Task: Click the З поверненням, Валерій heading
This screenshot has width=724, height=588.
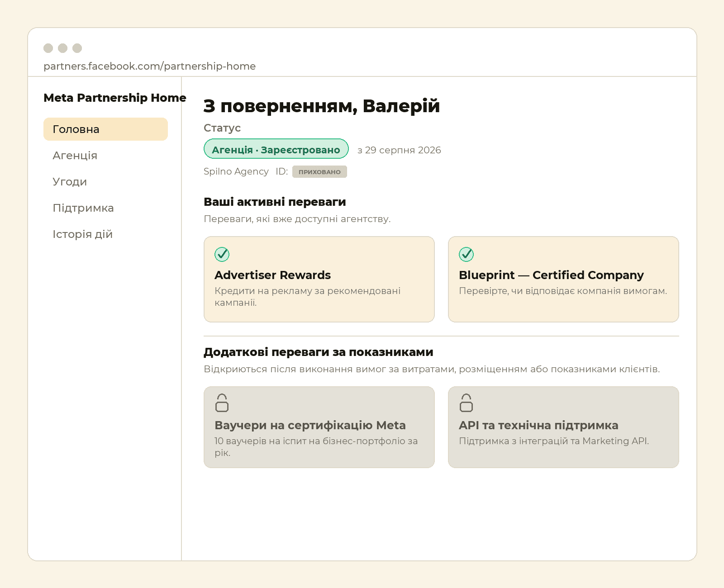Action: coord(322,106)
